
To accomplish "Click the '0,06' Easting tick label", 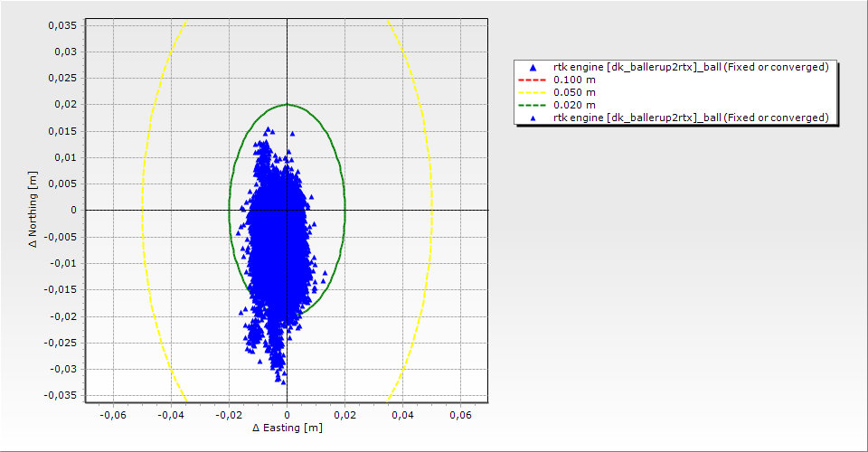I will (x=460, y=415).
